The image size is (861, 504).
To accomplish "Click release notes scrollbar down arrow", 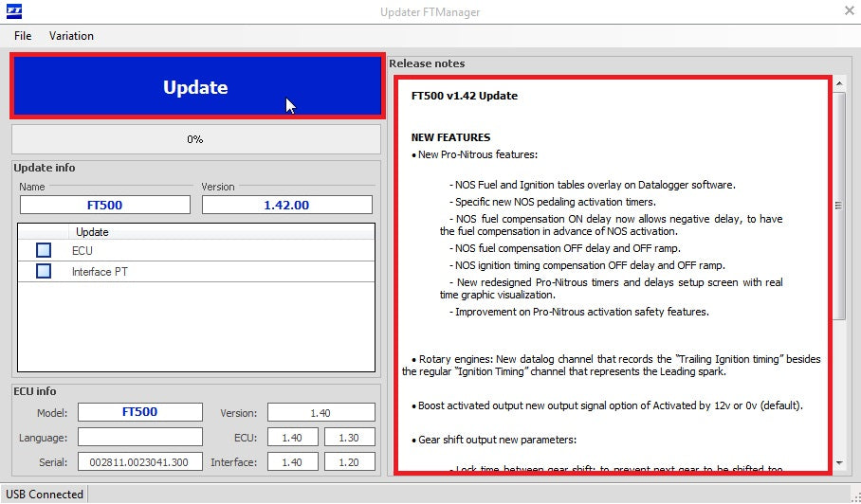I will [839, 463].
